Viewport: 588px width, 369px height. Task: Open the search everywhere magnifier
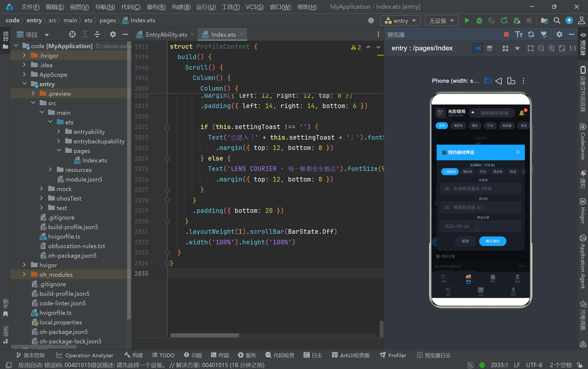pyautogui.click(x=557, y=20)
